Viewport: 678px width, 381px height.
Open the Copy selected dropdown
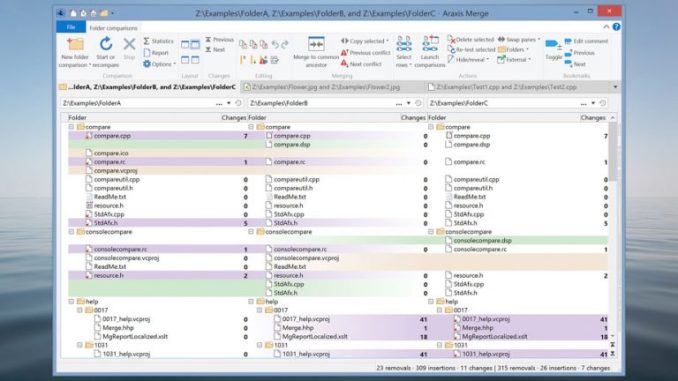pos(365,41)
